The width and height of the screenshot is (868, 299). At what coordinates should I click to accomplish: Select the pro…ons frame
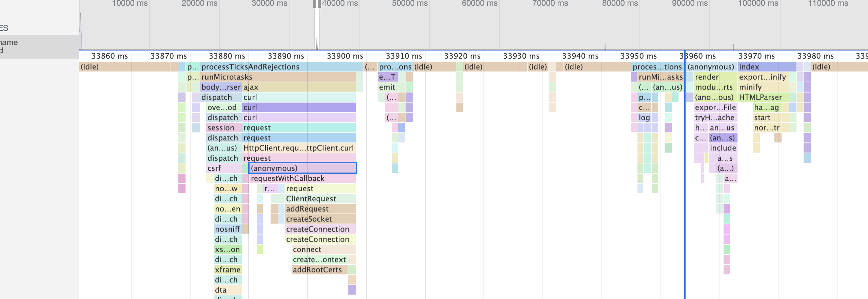[x=395, y=67]
